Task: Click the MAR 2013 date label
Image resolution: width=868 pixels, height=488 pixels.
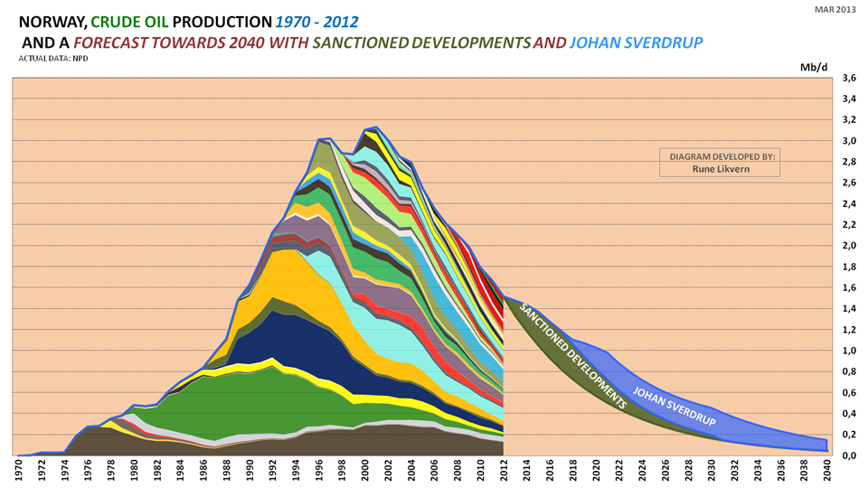Action: [836, 8]
